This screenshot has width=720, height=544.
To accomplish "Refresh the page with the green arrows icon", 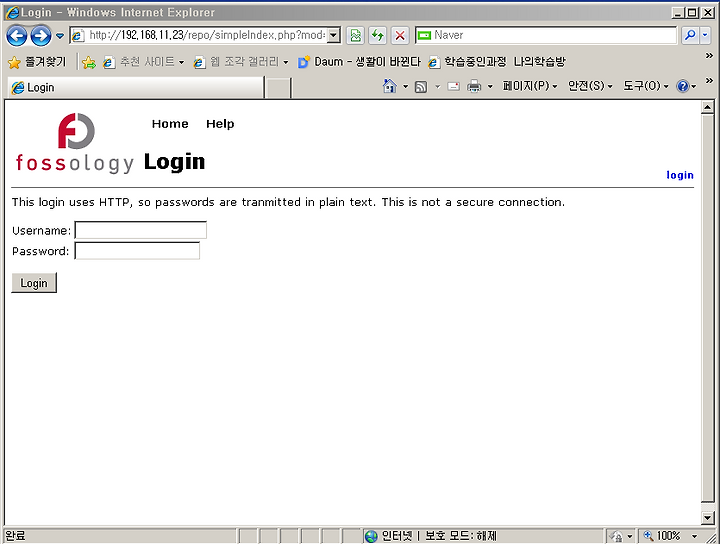I will pyautogui.click(x=377, y=35).
